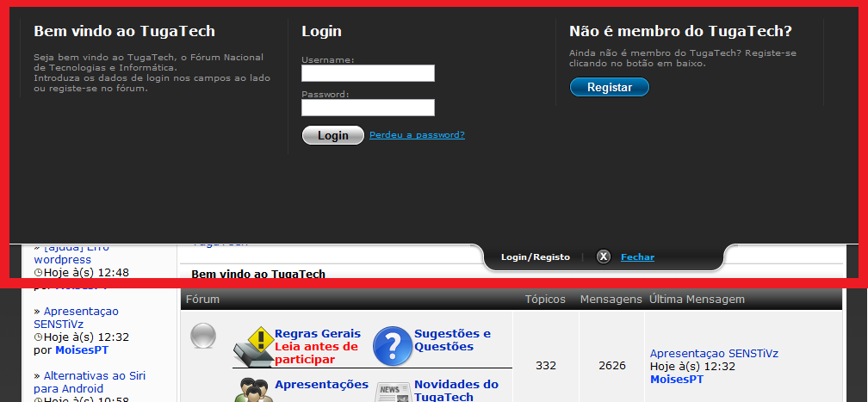The image size is (868, 402).
Task: Open Sugestões e Questões forum
Action: (452, 340)
